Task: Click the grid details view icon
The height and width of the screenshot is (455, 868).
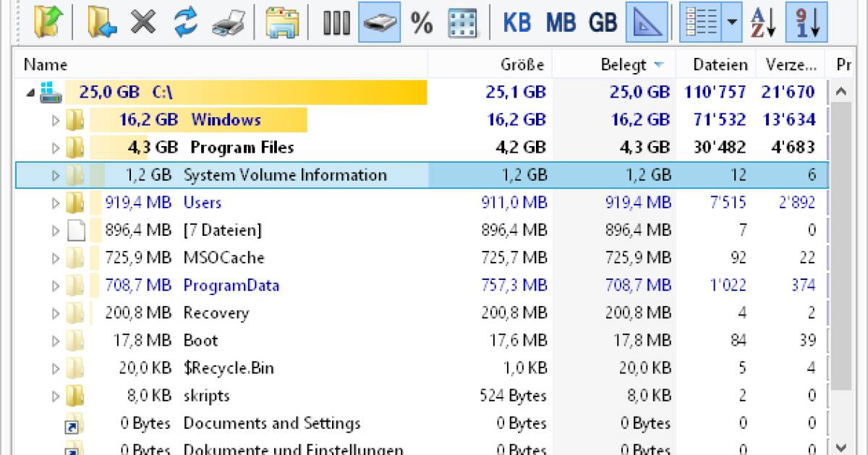Action: coord(462,23)
